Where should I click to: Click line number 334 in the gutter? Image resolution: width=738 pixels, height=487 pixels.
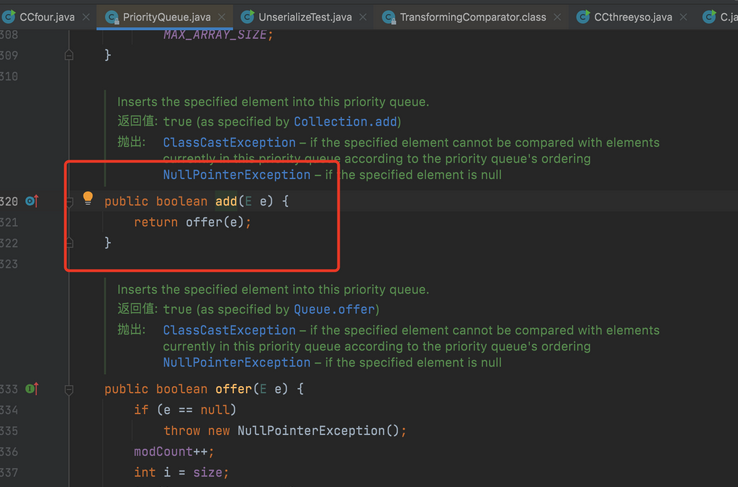tap(9, 410)
